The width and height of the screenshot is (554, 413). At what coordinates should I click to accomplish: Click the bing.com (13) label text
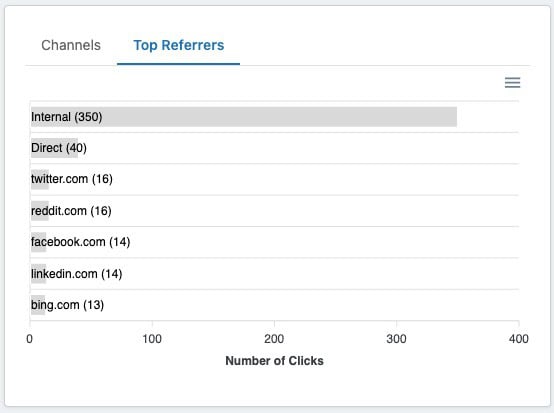tap(67, 305)
